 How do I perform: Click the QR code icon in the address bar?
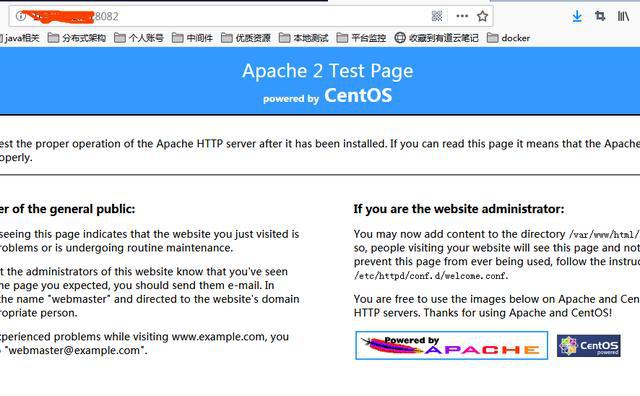click(x=437, y=16)
